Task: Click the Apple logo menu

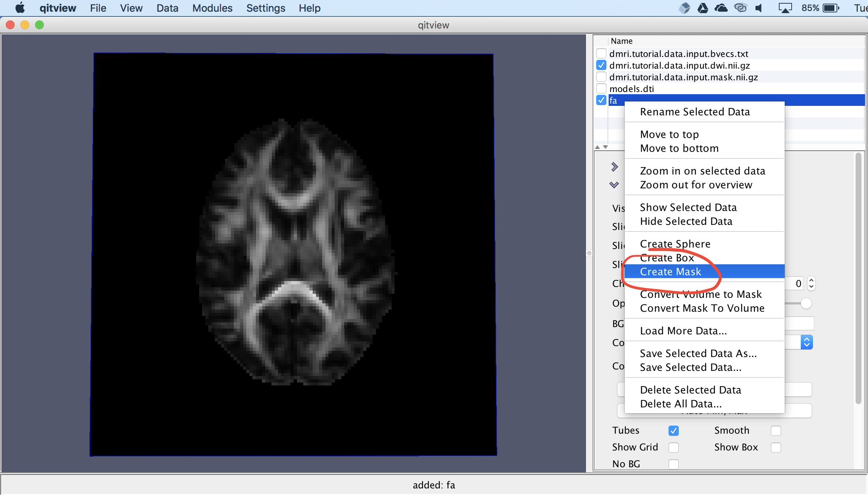Action: (20, 8)
